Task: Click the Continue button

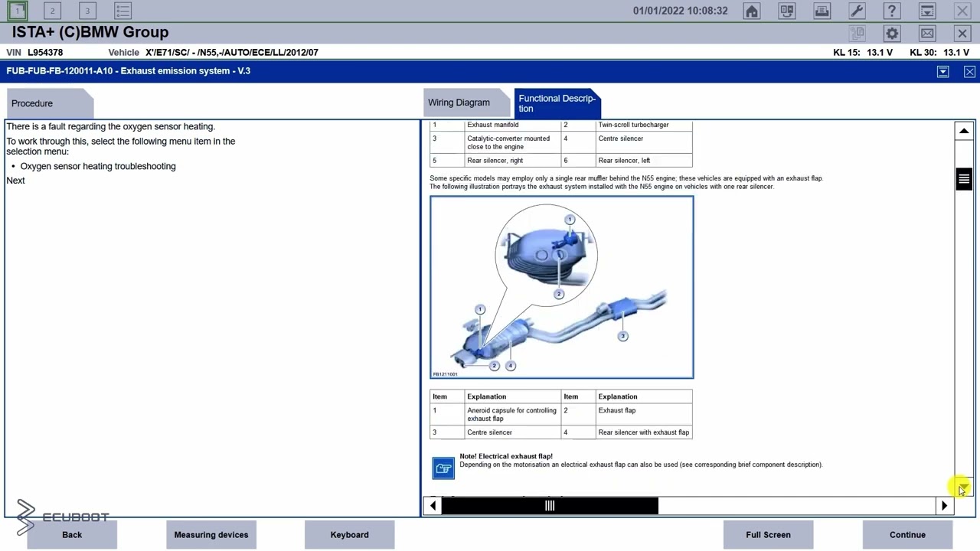Action: [x=907, y=535]
